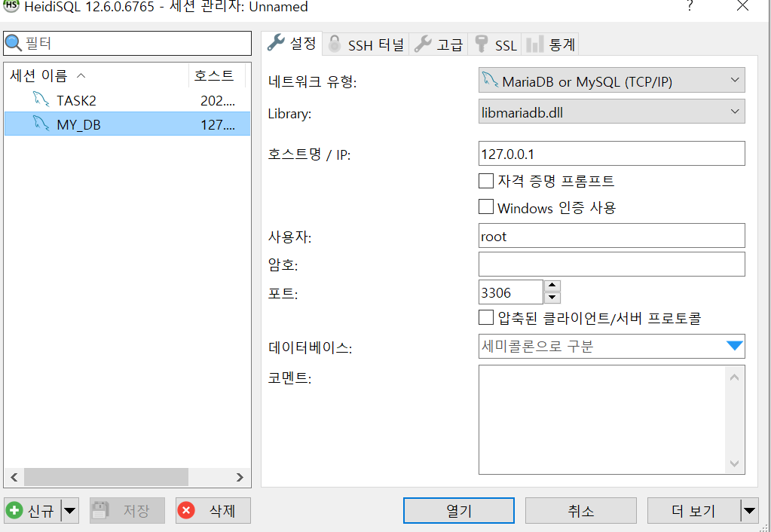Open the 네트워크 유형 dropdown
Image resolution: width=771 pixels, height=532 pixels.
click(612, 81)
